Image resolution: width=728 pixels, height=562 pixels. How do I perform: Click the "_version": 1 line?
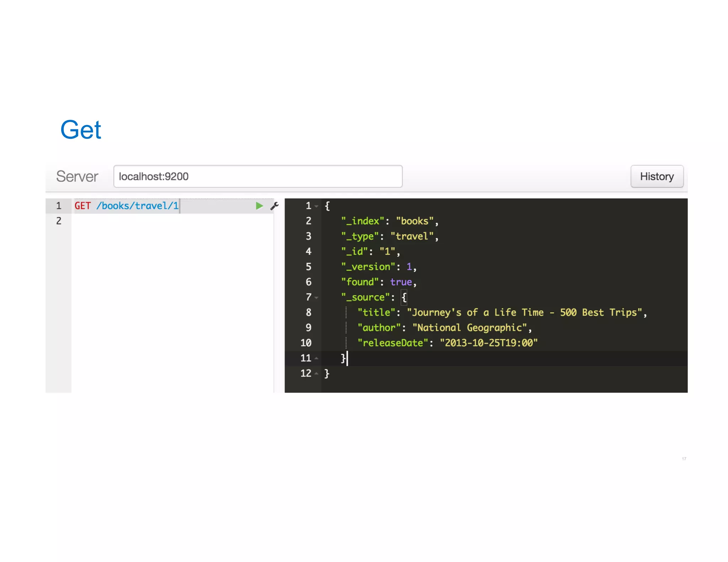coord(379,267)
